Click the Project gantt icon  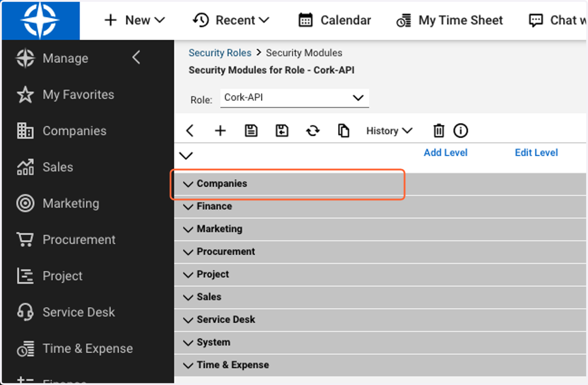click(25, 276)
